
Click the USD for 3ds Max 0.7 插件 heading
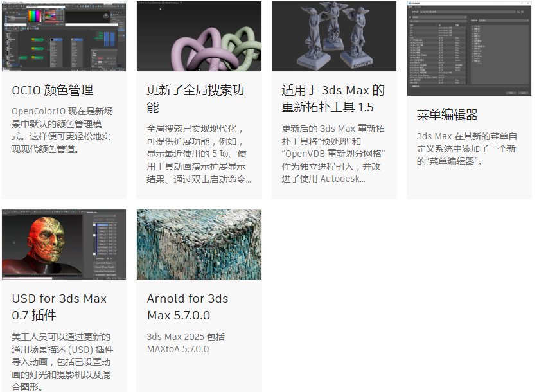point(59,307)
